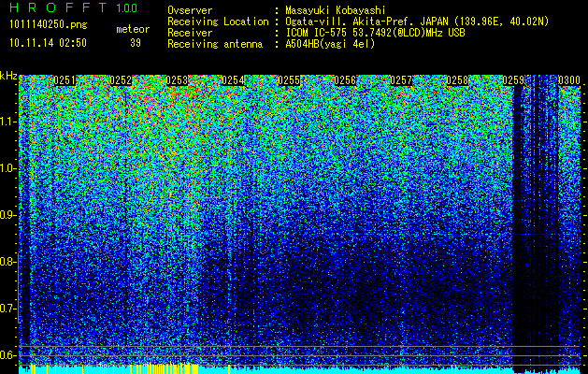This screenshot has height=374, width=588.
Task: Click the Receiving antenna label
Action: tap(215, 44)
